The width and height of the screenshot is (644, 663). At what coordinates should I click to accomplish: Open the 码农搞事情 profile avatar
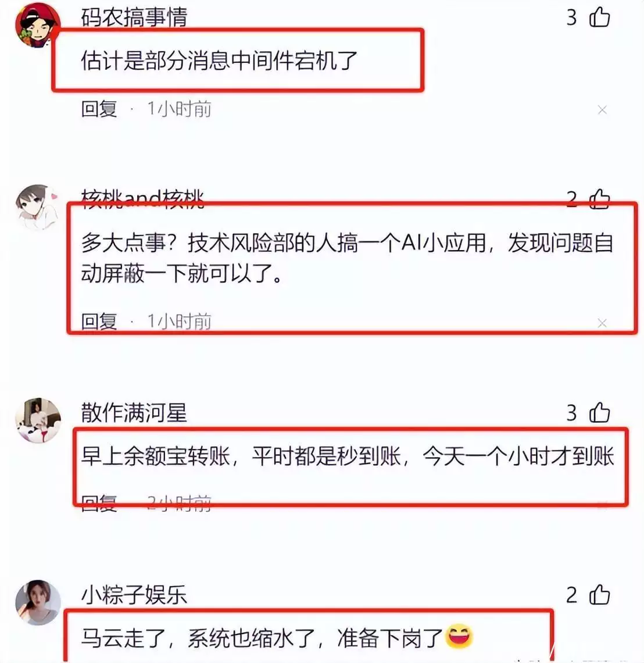[x=37, y=26]
